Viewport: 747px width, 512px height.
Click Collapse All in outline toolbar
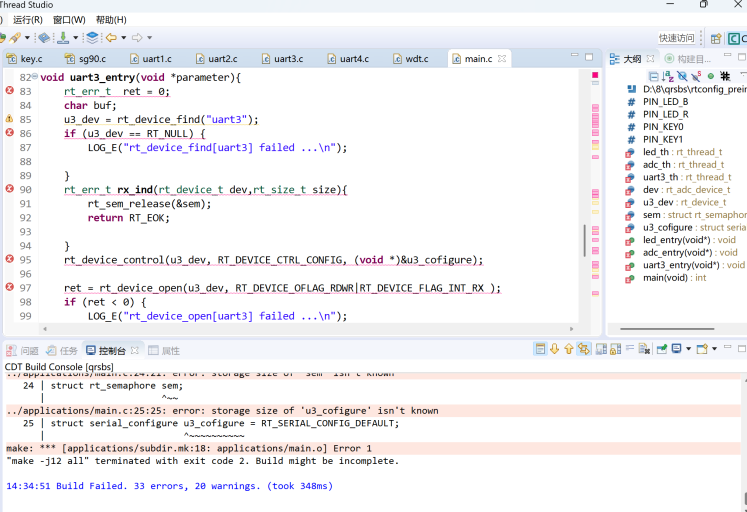[x=654, y=76]
